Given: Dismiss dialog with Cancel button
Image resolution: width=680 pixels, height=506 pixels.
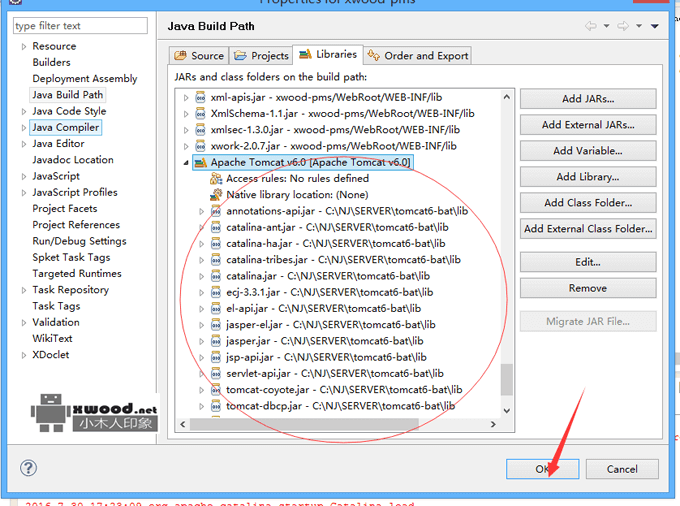Looking at the screenshot, I should 622,469.
